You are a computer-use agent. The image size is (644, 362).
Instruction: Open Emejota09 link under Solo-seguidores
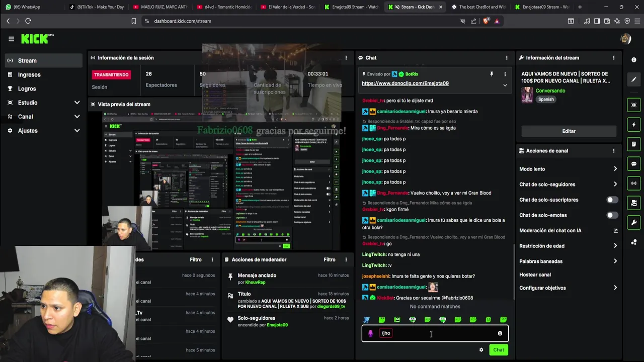pos(277,325)
